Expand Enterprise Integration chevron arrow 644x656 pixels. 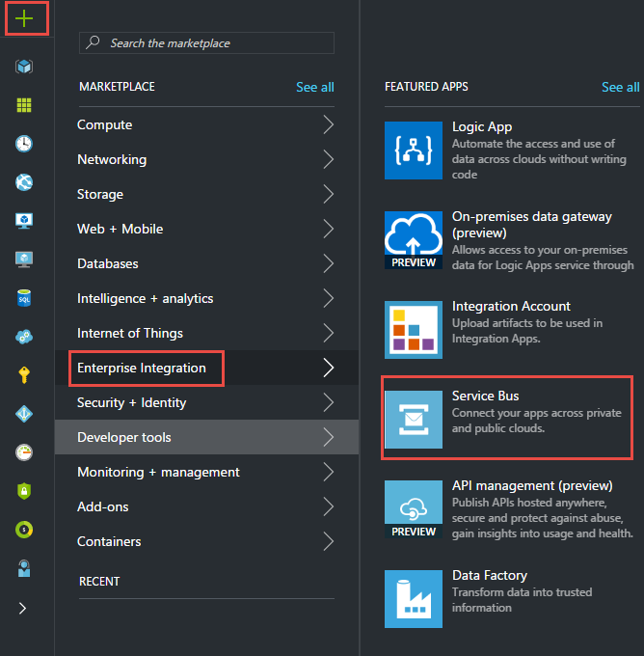tap(329, 368)
